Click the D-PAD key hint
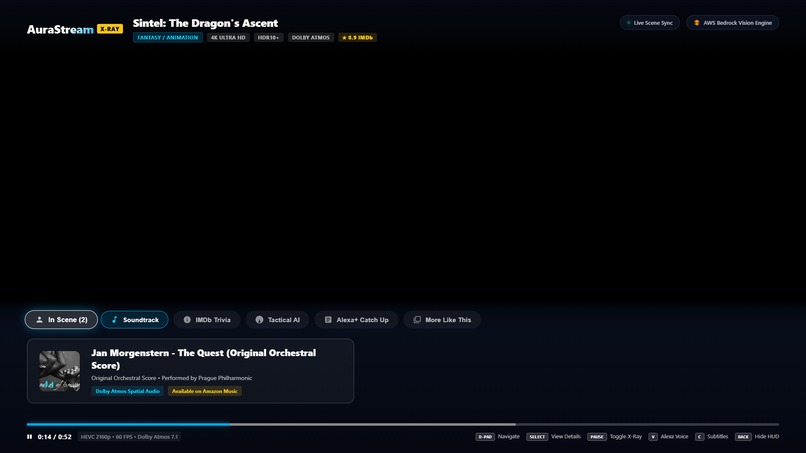The width and height of the screenshot is (806, 453). point(485,437)
